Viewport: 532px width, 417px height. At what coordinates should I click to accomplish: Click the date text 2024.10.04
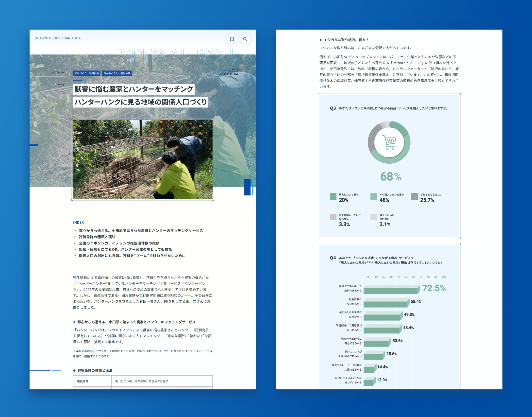[229, 74]
